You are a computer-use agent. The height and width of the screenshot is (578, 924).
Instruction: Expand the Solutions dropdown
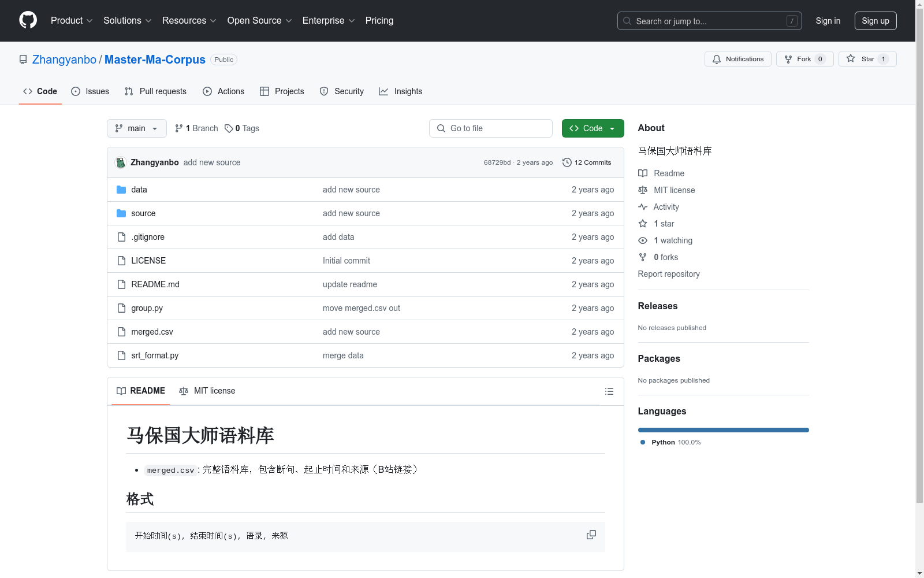[x=127, y=21]
